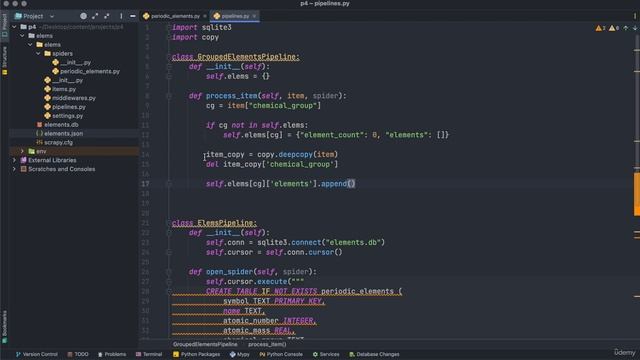
Task: Open the Problems tool window
Action: pos(112,354)
